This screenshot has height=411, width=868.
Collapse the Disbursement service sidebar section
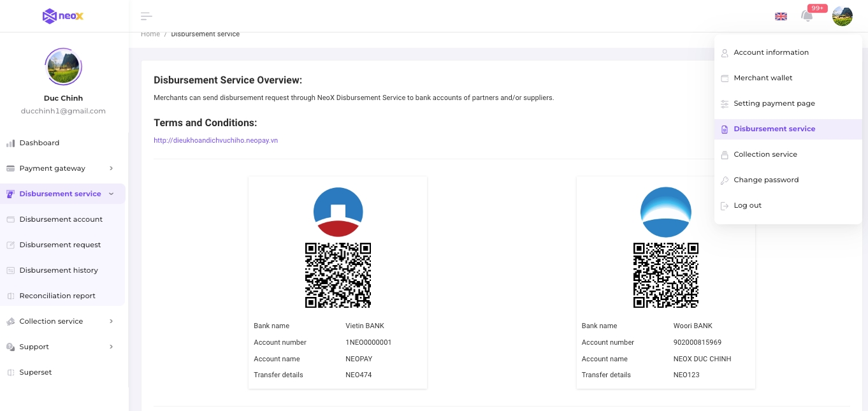(x=111, y=194)
